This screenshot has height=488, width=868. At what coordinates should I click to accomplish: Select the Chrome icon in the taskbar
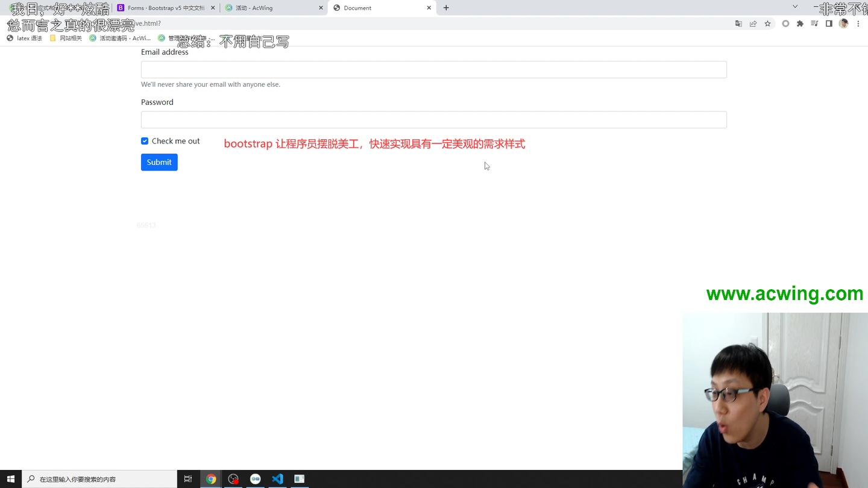coord(211,479)
